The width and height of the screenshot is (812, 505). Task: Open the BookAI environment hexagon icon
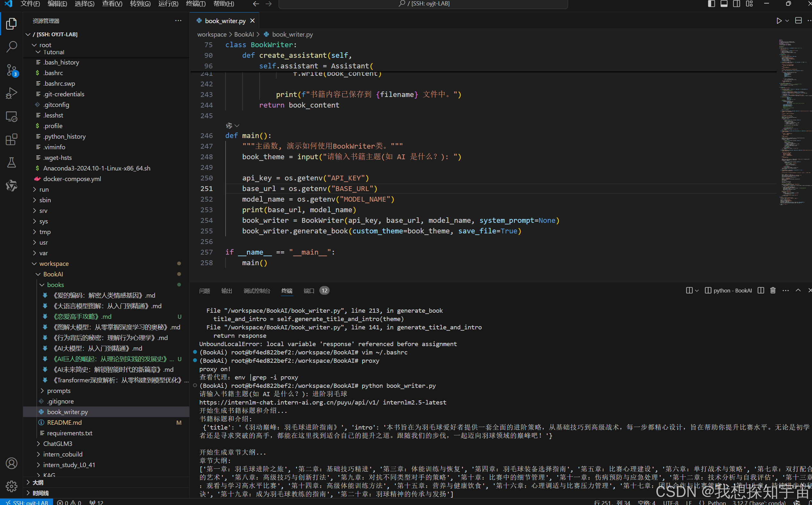[11, 186]
